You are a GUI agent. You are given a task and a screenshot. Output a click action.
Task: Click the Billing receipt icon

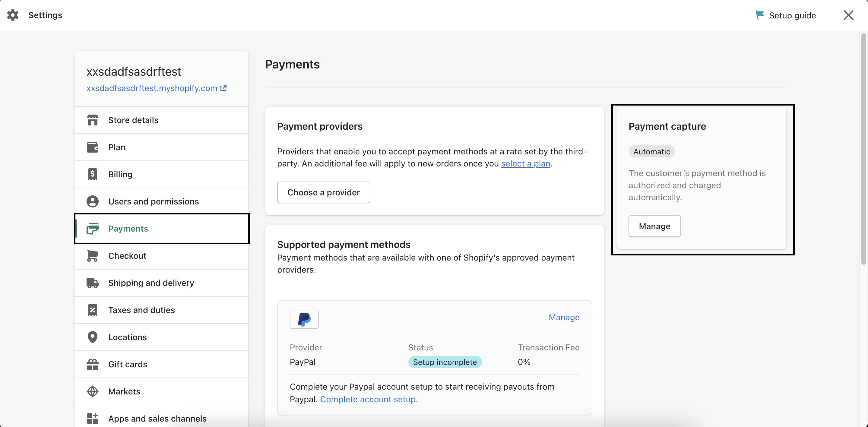92,174
